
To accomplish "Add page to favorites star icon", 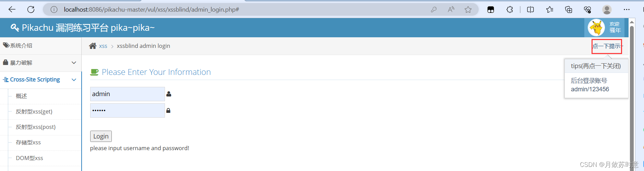I will pos(468,10).
